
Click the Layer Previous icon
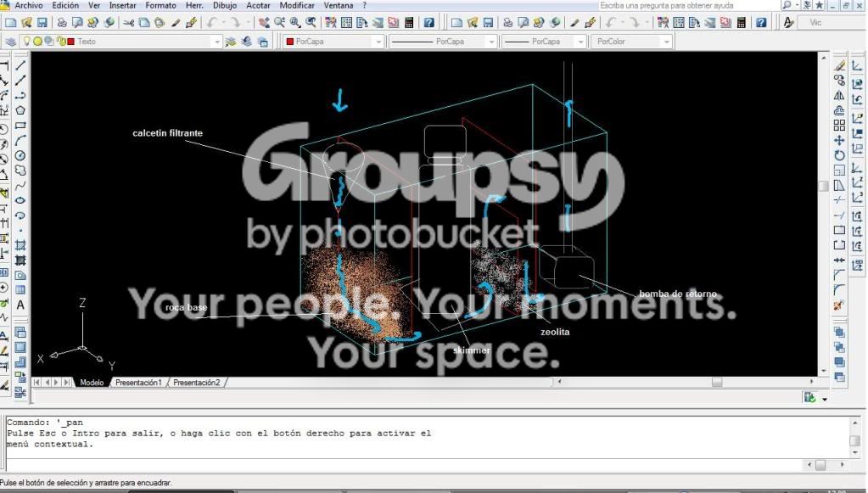pos(247,42)
